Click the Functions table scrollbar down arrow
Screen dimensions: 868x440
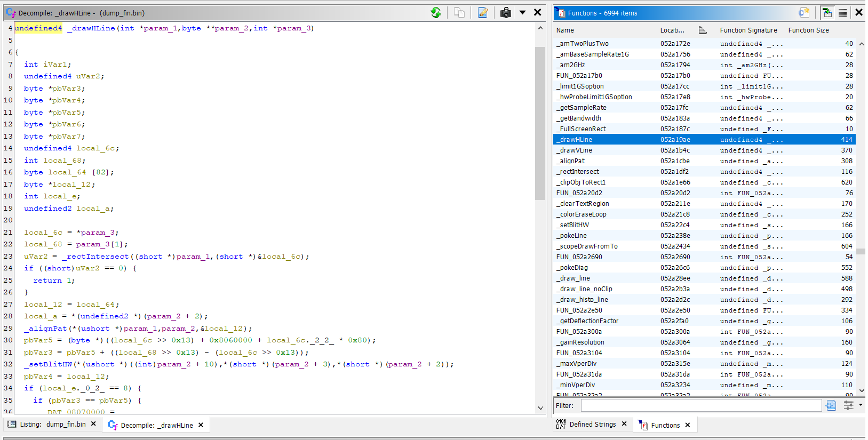(861, 390)
